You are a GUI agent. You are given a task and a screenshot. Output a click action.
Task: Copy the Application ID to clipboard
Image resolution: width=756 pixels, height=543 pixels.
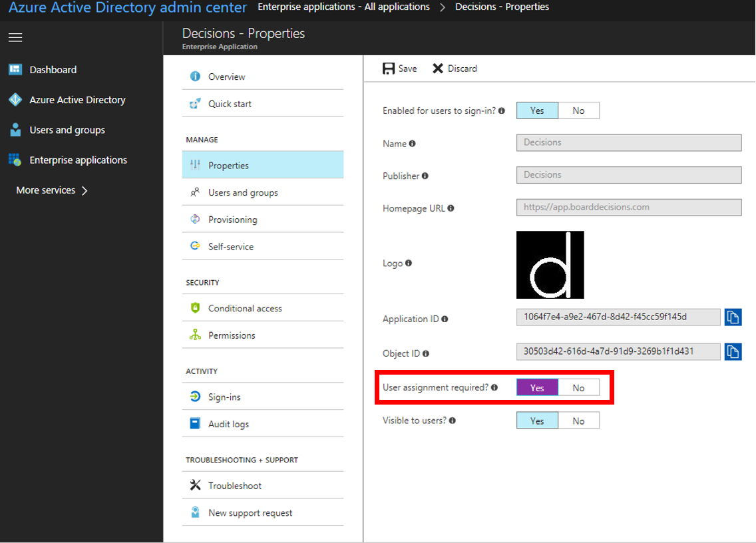[733, 317]
